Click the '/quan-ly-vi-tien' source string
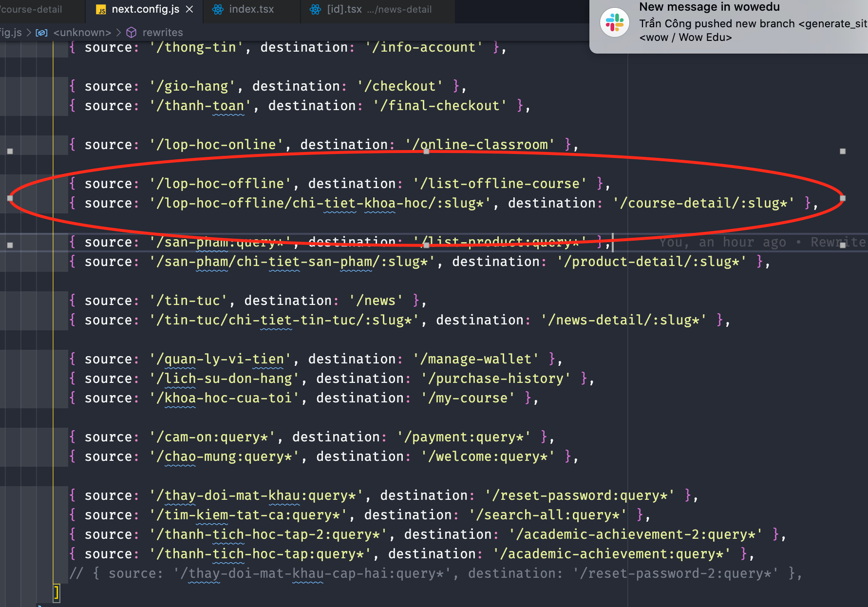This screenshot has height=607, width=868. click(220, 359)
